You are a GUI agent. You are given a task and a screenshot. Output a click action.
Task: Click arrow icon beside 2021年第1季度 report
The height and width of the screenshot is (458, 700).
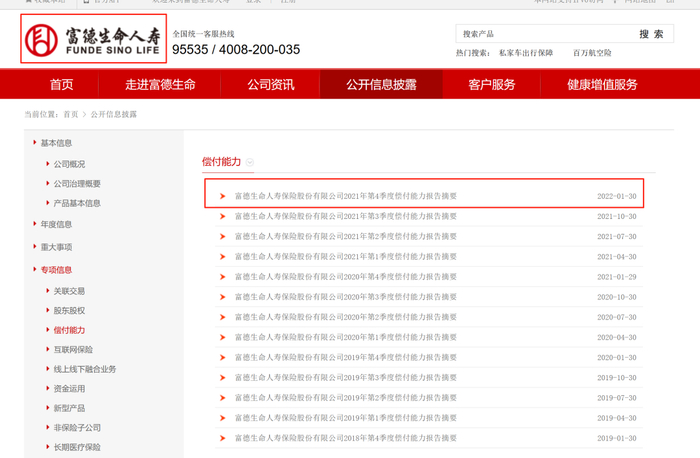222,257
